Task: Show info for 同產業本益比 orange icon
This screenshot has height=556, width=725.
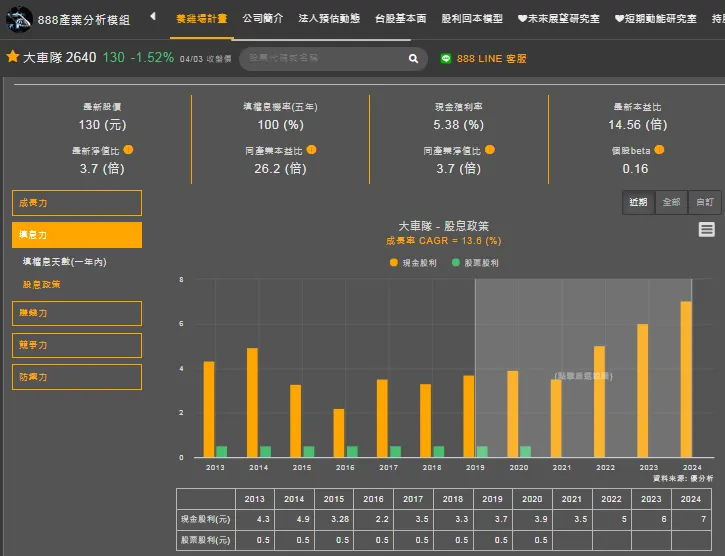Action: pyautogui.click(x=312, y=150)
